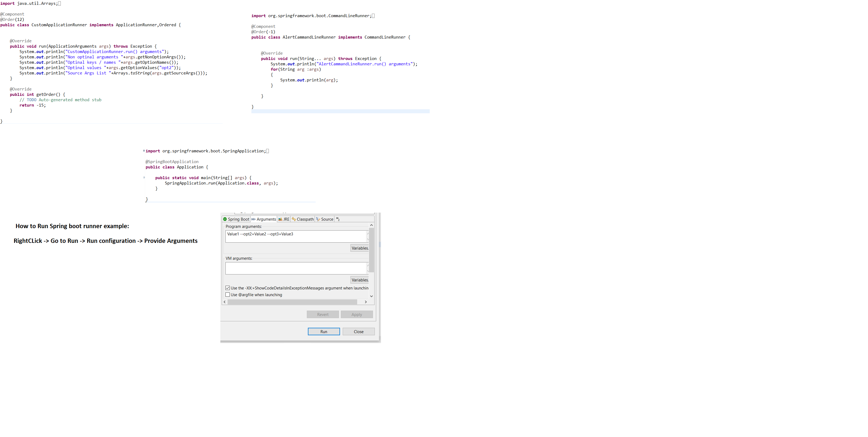Show hidden tabs overflow chevron
This screenshot has height=437, width=868.
(x=338, y=219)
